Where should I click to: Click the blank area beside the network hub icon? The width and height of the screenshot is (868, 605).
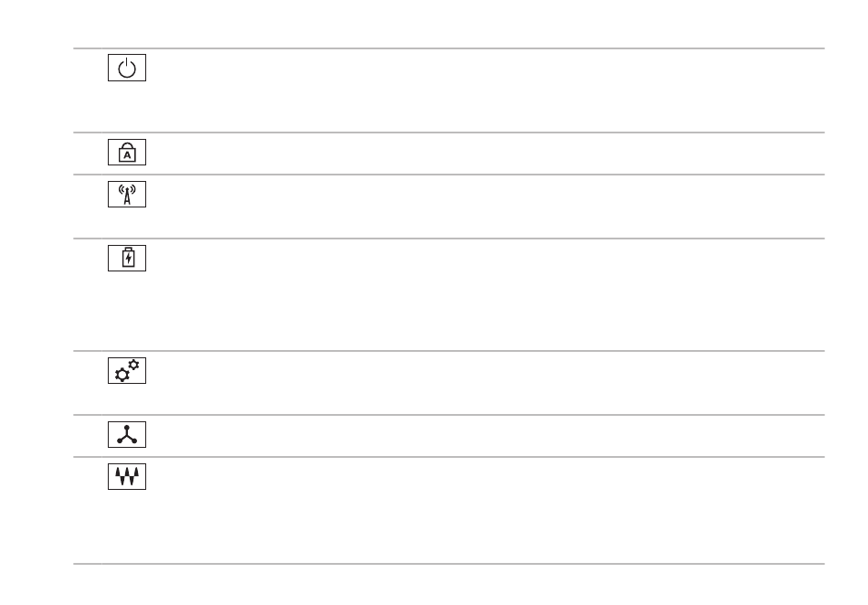click(487, 436)
